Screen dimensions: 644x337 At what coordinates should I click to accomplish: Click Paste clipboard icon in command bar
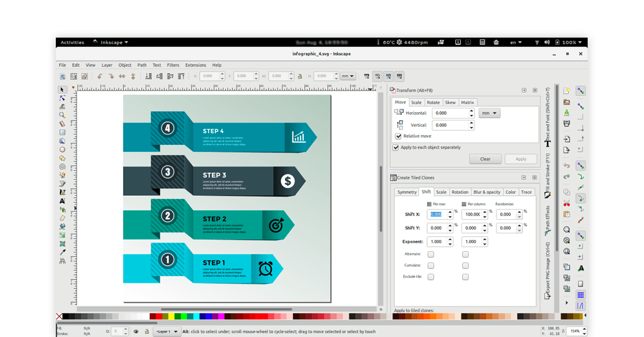[x=567, y=214]
